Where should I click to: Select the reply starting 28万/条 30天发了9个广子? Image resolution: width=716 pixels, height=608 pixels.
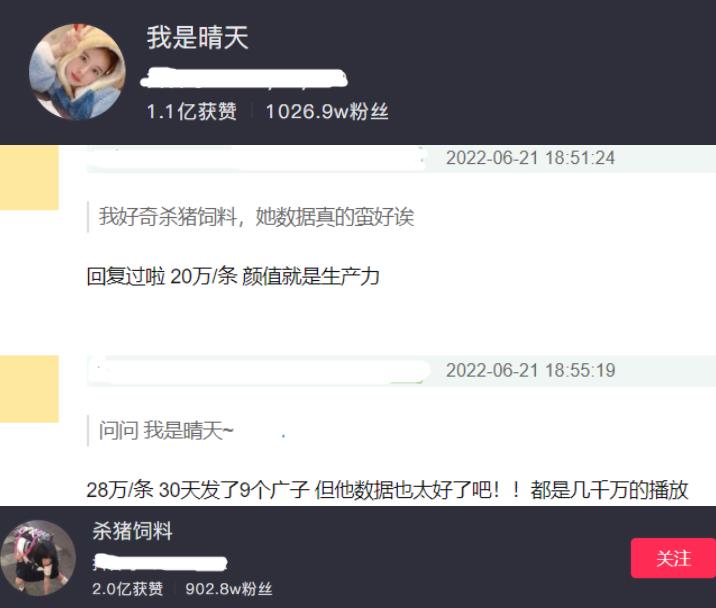[x=387, y=490]
